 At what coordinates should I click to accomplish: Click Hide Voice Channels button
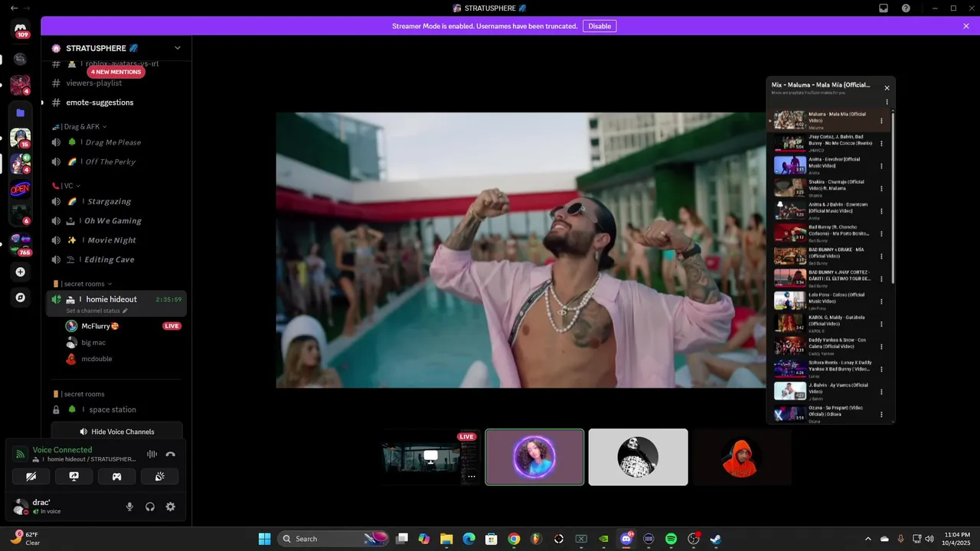click(116, 432)
